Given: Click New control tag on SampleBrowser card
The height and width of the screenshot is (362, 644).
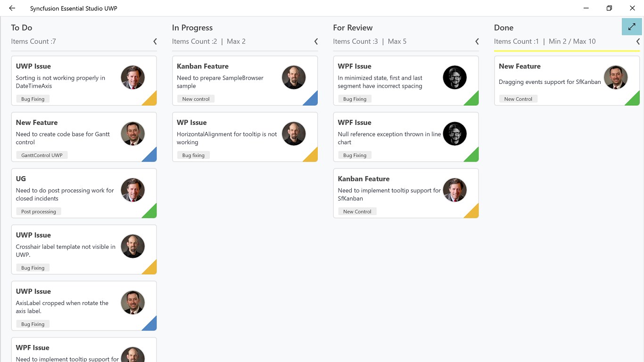Looking at the screenshot, I should [x=196, y=99].
